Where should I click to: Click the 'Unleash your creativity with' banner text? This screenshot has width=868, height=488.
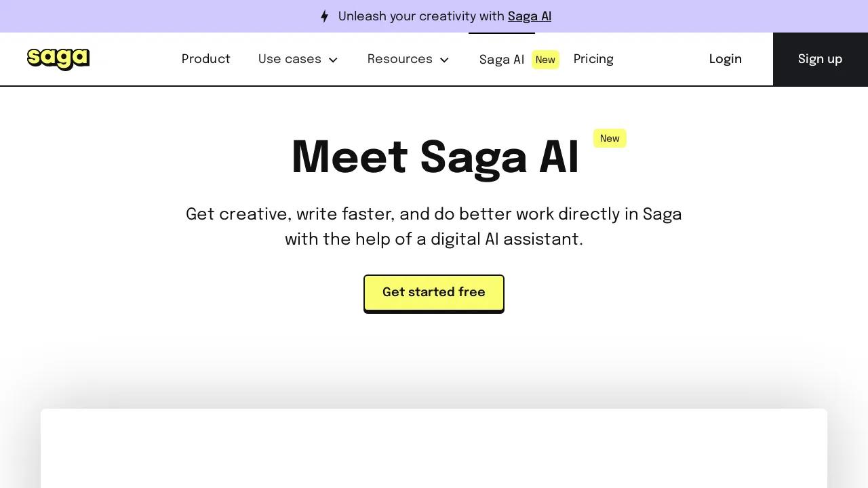click(x=421, y=16)
